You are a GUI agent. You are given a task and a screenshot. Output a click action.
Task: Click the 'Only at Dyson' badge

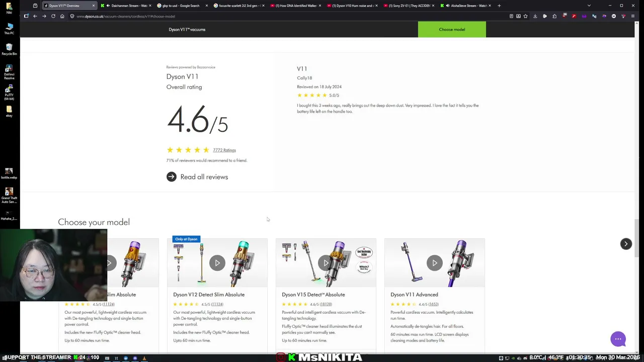(x=186, y=239)
